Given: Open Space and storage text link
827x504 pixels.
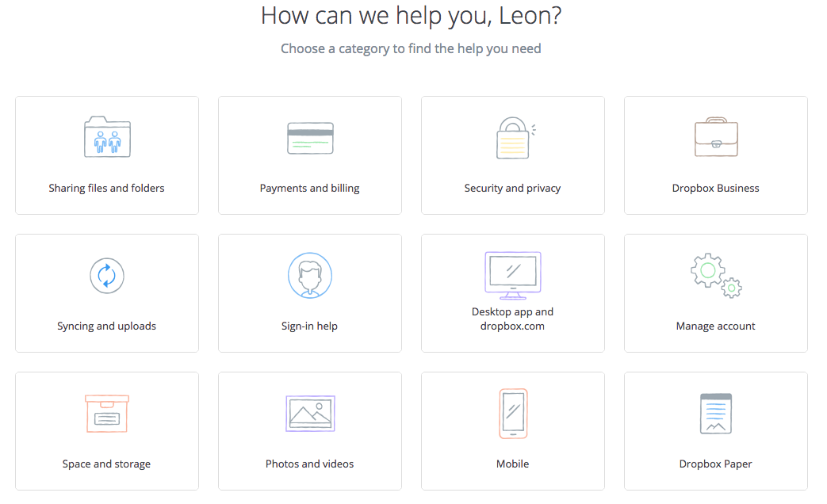Looking at the screenshot, I should [x=106, y=464].
